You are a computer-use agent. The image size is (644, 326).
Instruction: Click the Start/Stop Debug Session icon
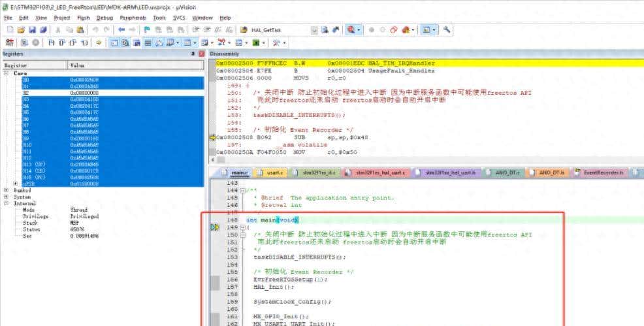[x=350, y=30]
